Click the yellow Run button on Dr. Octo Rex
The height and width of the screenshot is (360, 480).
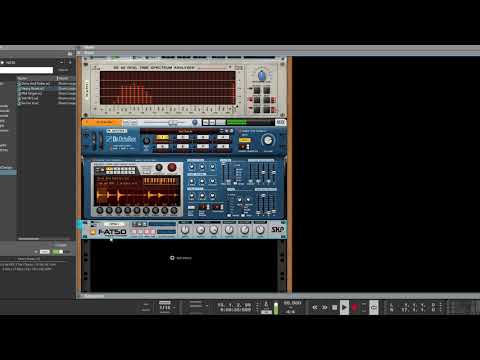(x=244, y=140)
